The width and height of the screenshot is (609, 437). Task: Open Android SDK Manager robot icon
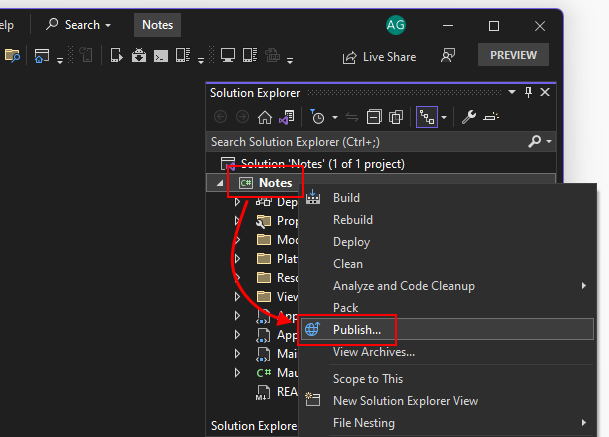[139, 56]
